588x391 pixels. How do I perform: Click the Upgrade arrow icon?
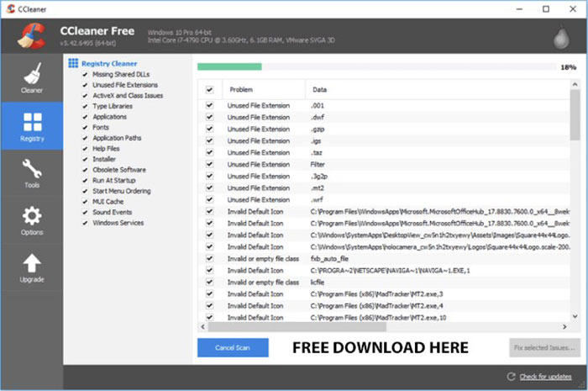coord(32,263)
